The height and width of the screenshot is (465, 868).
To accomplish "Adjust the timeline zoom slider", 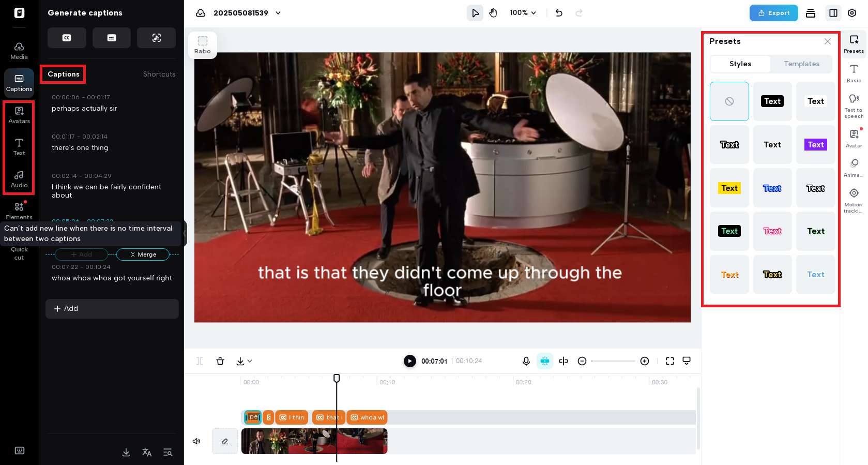I will click(613, 361).
